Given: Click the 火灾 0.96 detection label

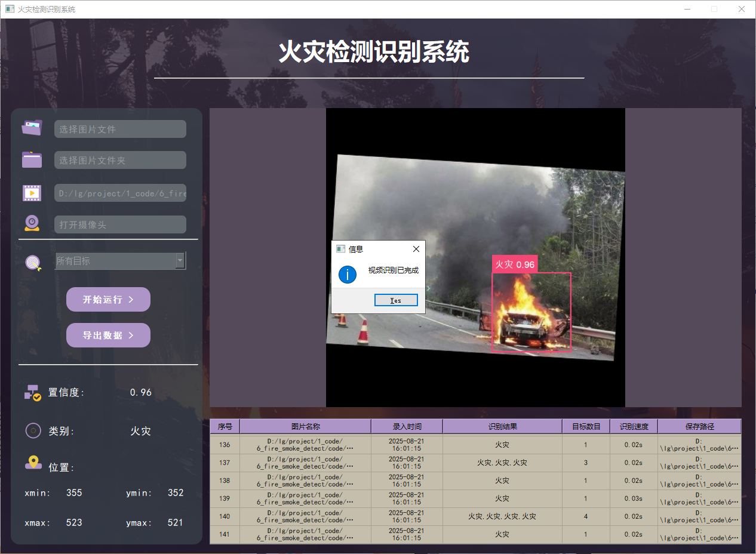Looking at the screenshot, I should pyautogui.click(x=515, y=264).
